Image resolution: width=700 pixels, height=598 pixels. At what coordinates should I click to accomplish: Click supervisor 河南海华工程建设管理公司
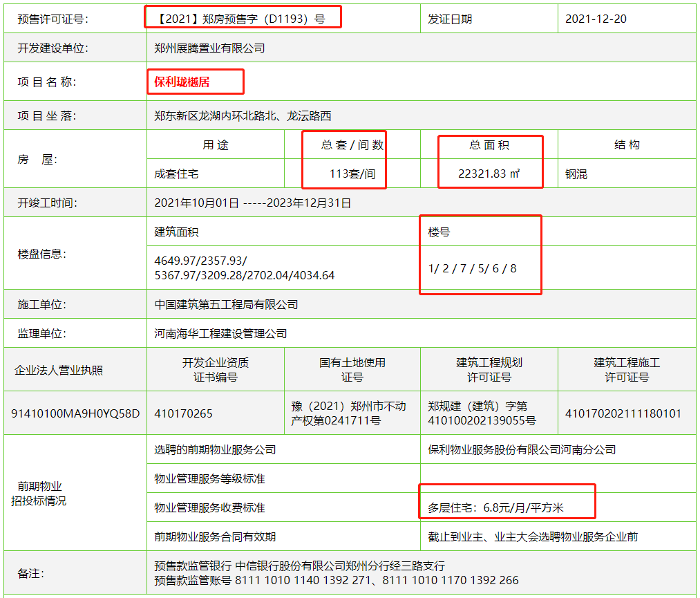pos(220,333)
